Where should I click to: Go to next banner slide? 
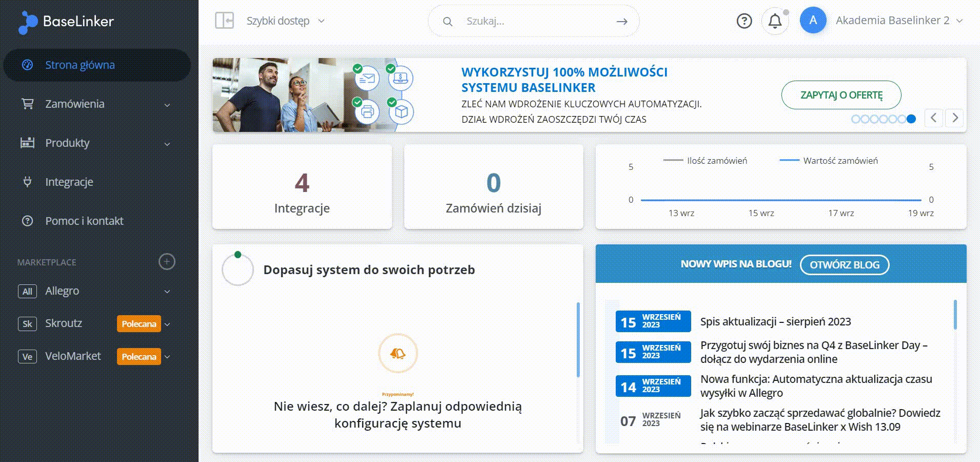[955, 118]
